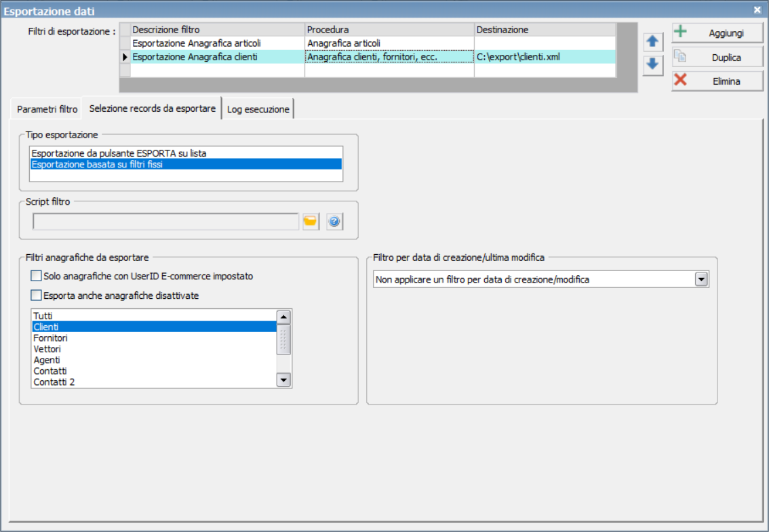The image size is (769, 532).
Task: Select row marker of Esportazione Anagrafica clienti
Action: 125,57
